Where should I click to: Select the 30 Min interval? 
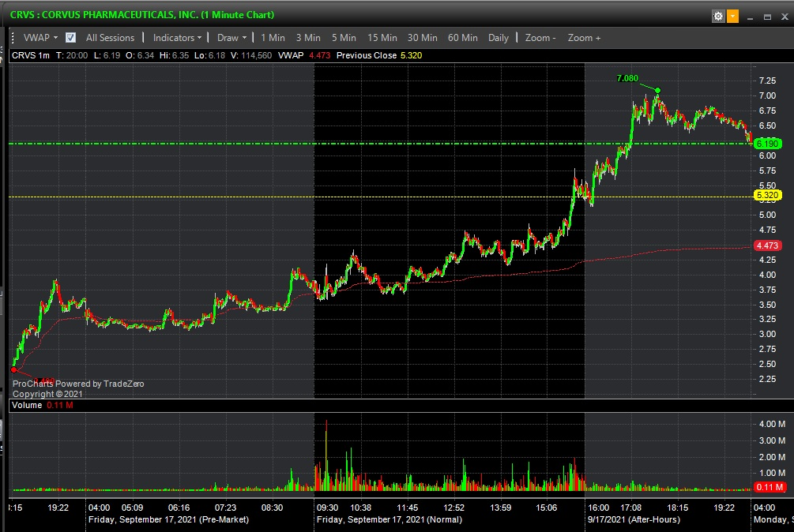(423, 38)
